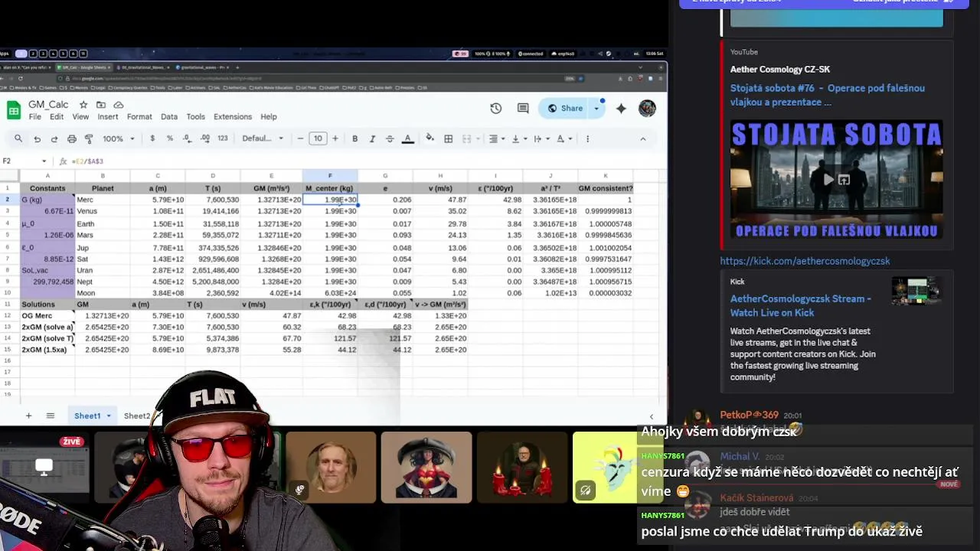Open the Edit menu

click(57, 117)
